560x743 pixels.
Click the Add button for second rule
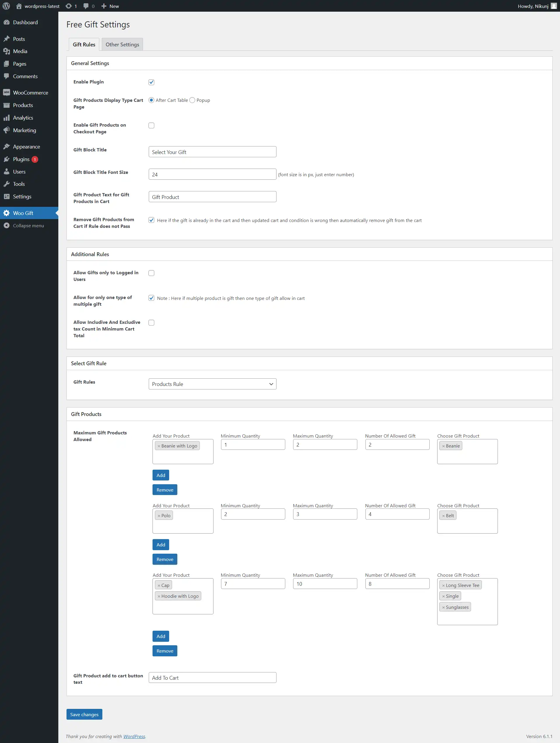161,544
